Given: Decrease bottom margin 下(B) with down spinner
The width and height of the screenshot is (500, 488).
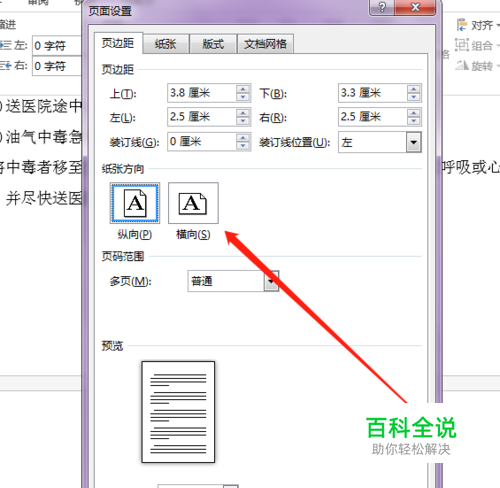Looking at the screenshot, I should (414, 97).
